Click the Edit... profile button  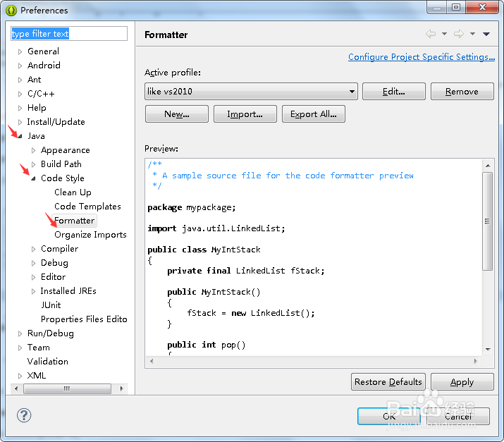(394, 92)
